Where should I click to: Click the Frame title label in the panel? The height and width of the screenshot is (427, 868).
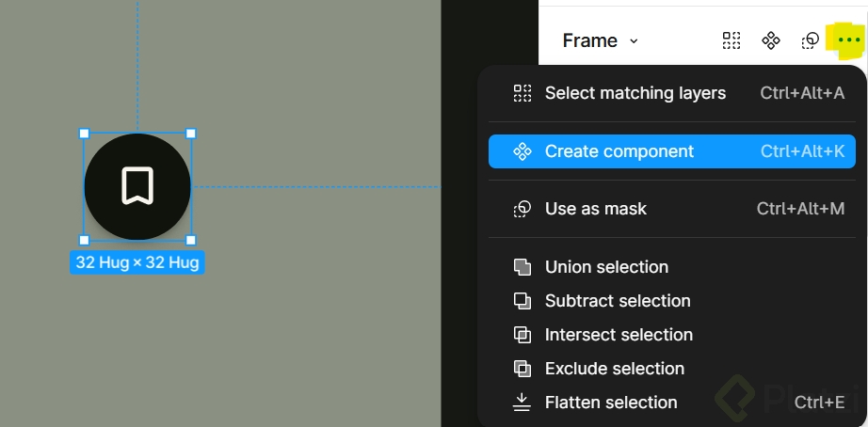click(x=589, y=40)
